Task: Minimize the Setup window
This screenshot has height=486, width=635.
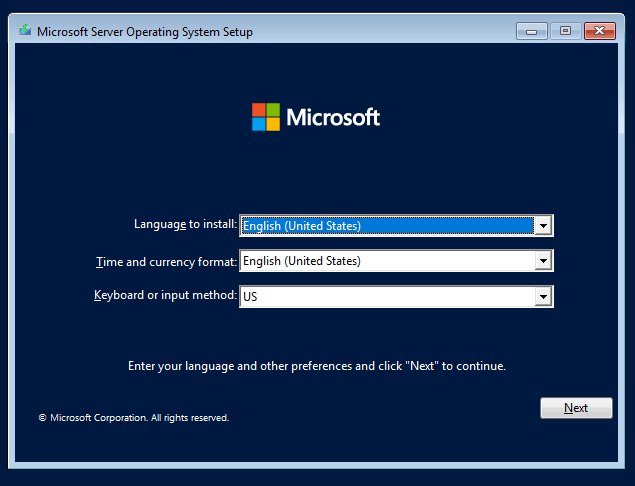Action: (x=532, y=31)
